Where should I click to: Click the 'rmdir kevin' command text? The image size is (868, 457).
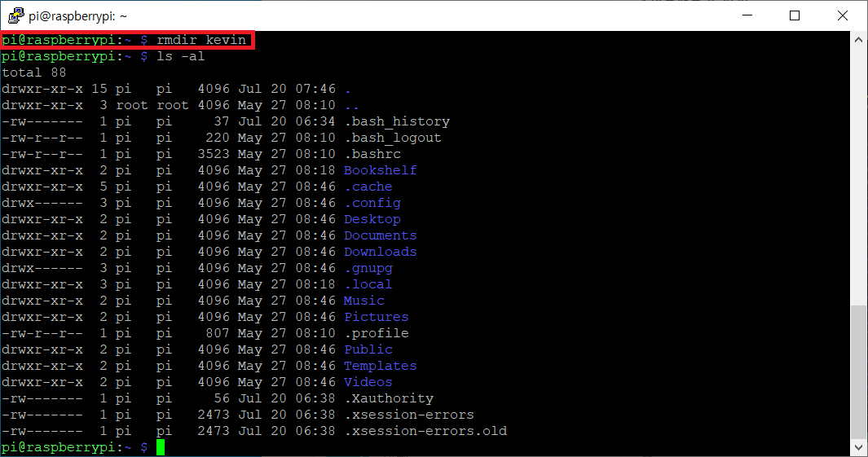pyautogui.click(x=201, y=40)
